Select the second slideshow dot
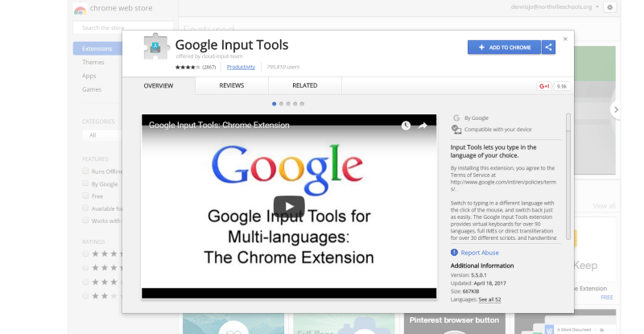644x334 pixels. 281,104
